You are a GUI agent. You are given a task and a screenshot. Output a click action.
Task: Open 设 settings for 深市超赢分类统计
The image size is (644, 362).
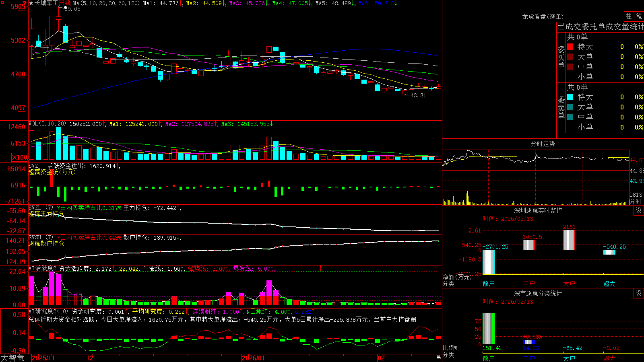pos(639,293)
